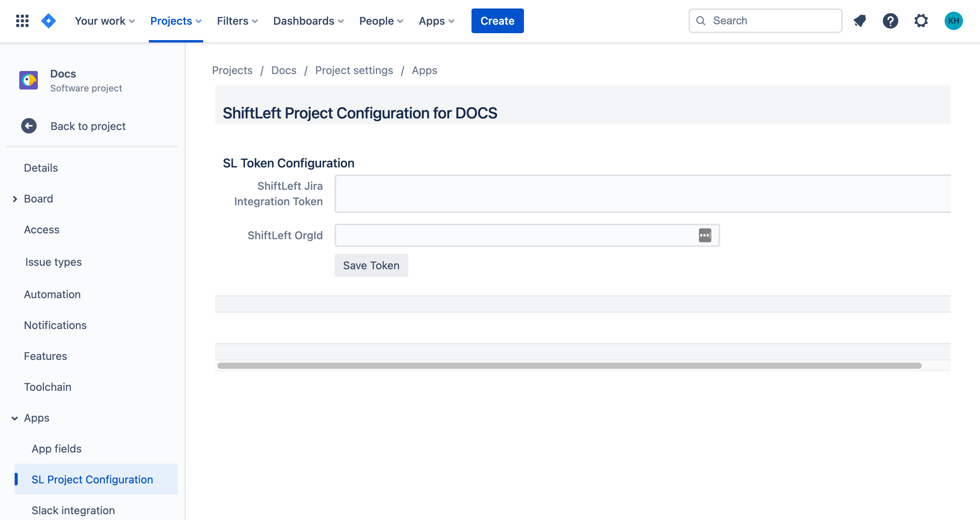Click the SL Token Configuration heading
The height and width of the screenshot is (520, 980).
point(288,163)
